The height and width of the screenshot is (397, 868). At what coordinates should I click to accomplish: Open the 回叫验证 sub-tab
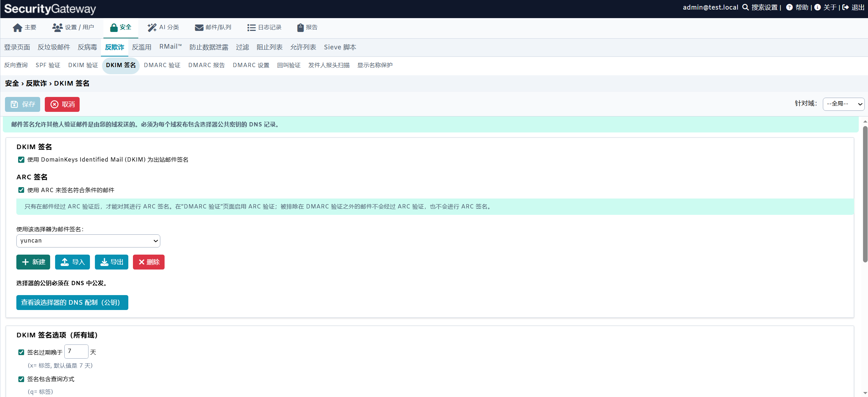(x=289, y=65)
